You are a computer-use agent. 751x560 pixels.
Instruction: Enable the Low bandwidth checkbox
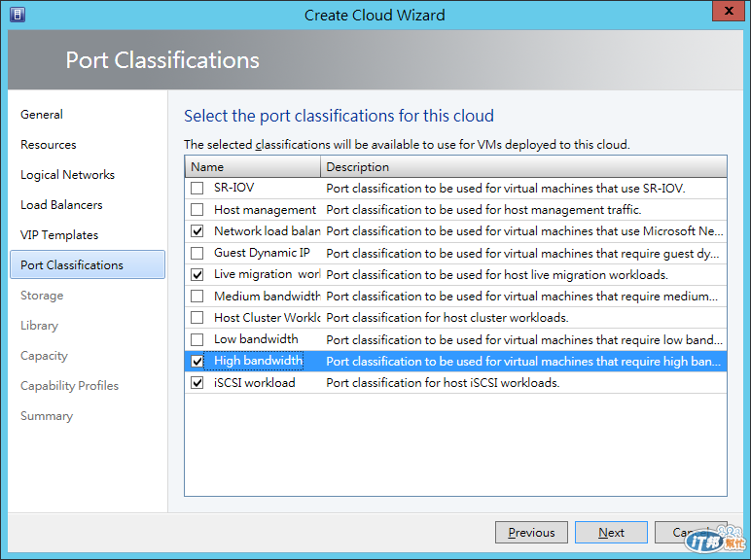[x=197, y=339]
